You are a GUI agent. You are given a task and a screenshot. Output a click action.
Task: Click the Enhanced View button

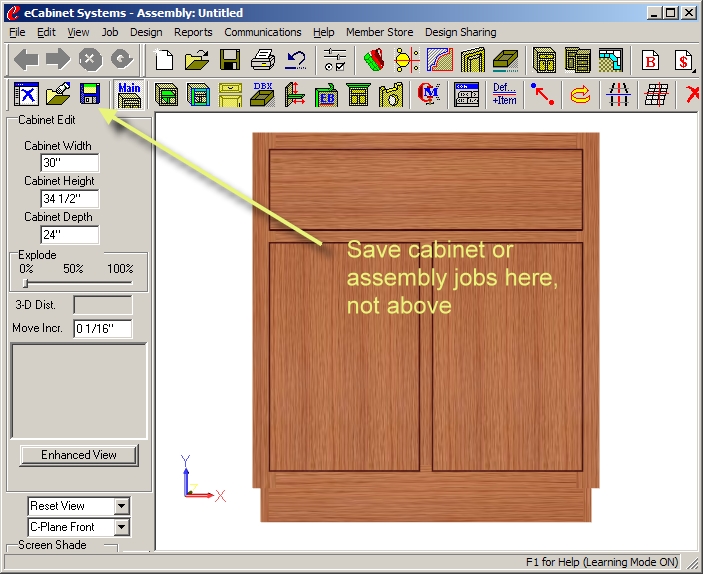point(79,455)
